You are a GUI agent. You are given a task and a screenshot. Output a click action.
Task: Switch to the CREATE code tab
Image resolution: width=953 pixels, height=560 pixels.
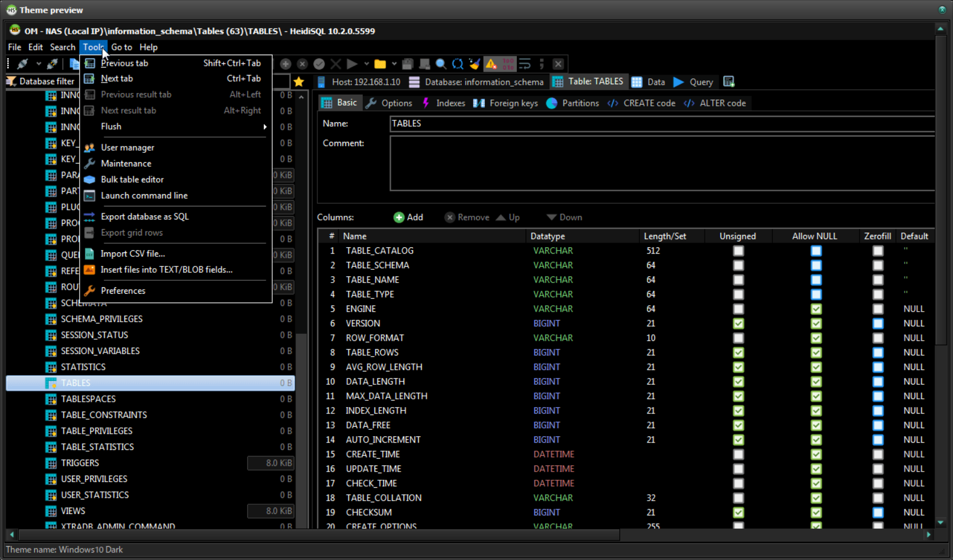(641, 103)
